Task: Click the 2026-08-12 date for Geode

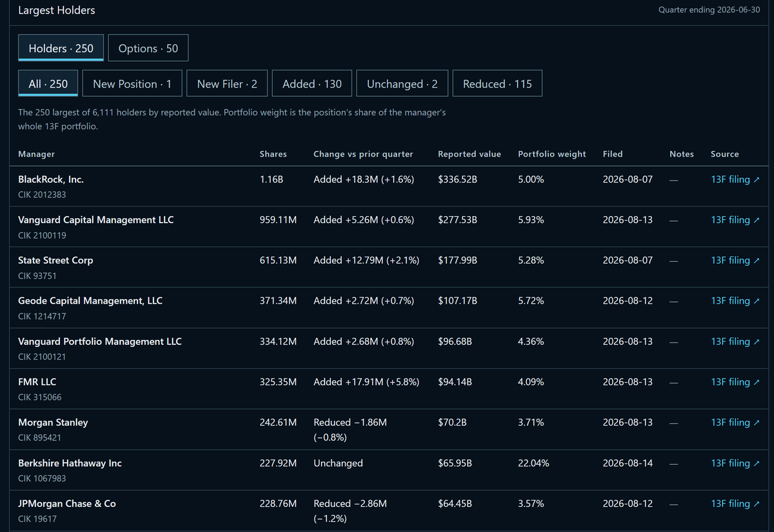Action: point(628,301)
